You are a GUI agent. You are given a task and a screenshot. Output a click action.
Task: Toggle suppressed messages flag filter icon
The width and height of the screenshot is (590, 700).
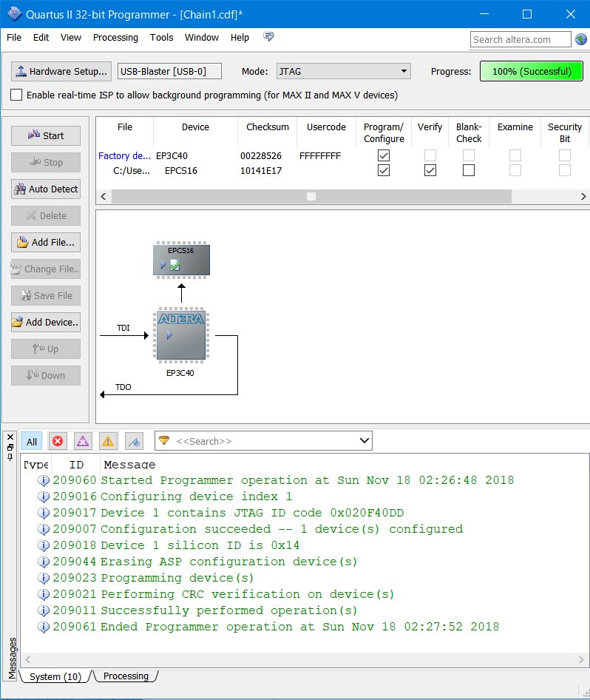(x=134, y=441)
